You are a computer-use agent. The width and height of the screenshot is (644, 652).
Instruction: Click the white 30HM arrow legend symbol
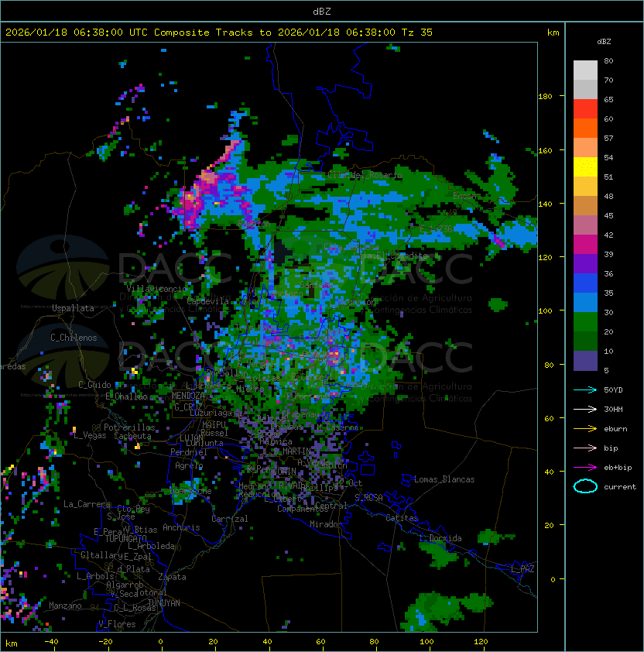coord(585,410)
